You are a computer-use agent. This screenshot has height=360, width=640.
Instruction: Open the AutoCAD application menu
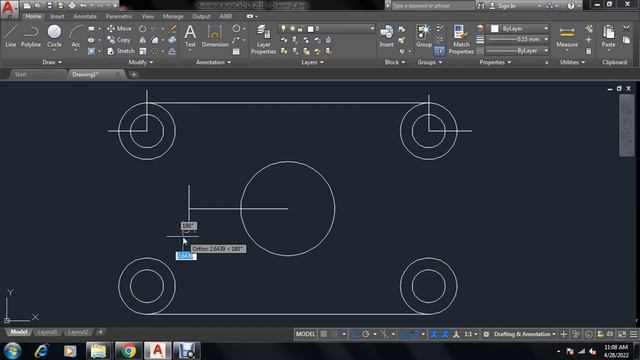[x=9, y=9]
